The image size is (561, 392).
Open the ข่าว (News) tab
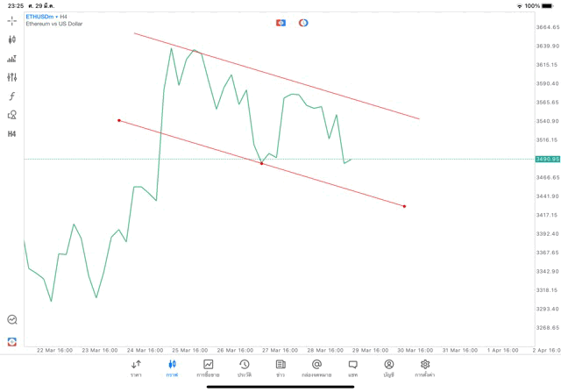tap(280, 368)
